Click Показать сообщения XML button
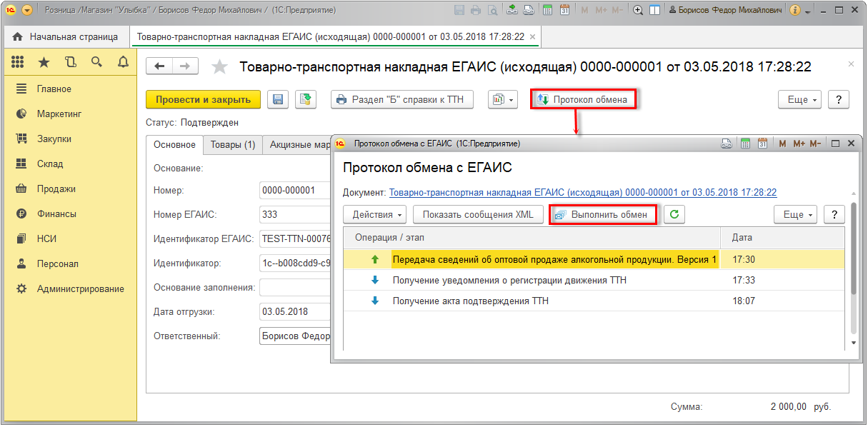This screenshot has width=868, height=427. click(478, 214)
